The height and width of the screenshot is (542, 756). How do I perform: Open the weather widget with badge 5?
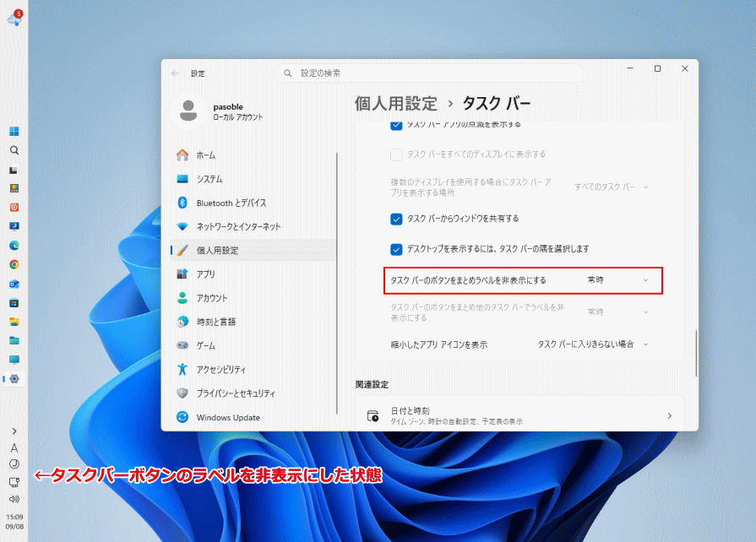point(14,19)
